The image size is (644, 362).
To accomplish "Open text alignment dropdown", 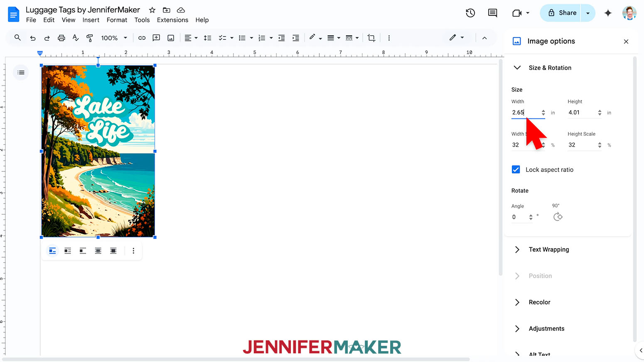I will (x=191, y=38).
